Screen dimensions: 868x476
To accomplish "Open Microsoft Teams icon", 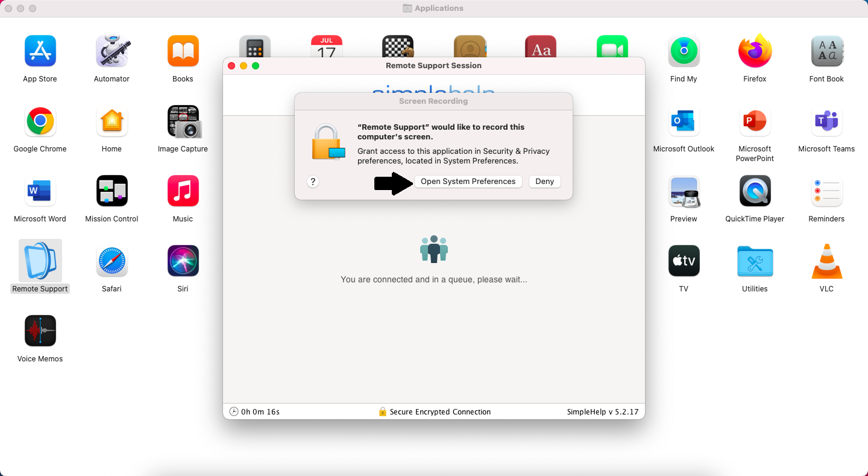I will 826,121.
